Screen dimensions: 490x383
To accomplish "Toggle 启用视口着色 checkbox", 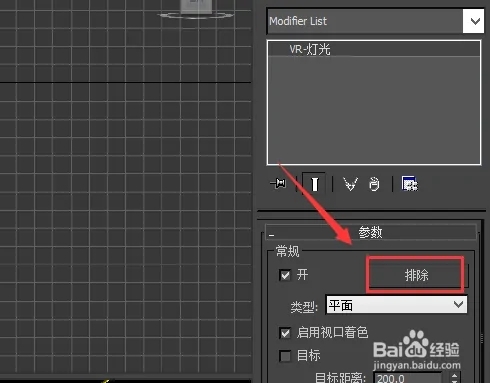I will tap(285, 333).
